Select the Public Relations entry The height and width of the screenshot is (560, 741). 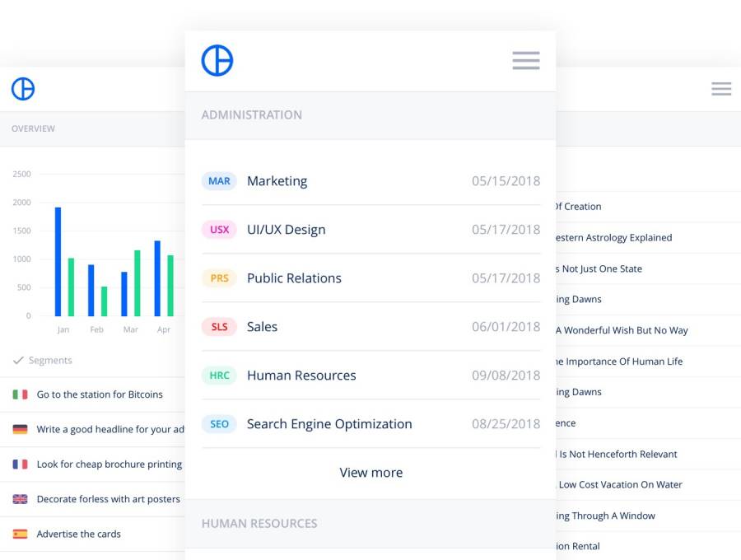click(x=294, y=278)
